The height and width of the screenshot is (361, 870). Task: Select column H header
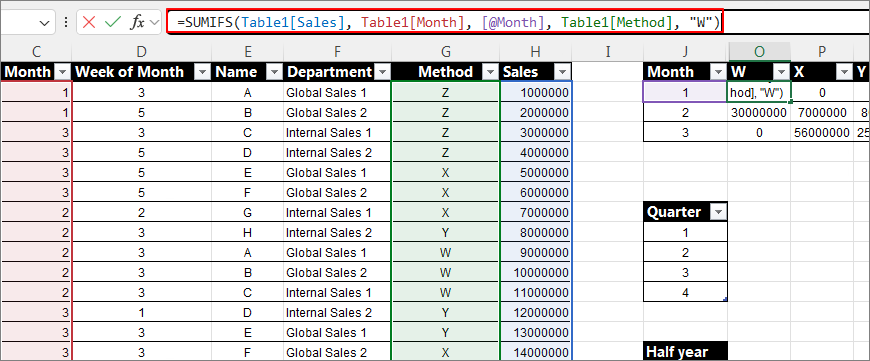535,52
